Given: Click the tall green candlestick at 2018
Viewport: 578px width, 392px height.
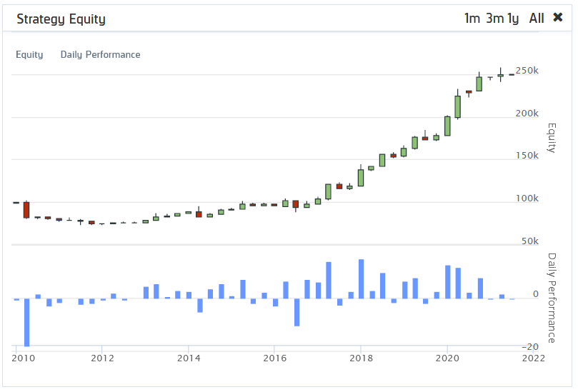Looking at the screenshot, I should tap(361, 178).
